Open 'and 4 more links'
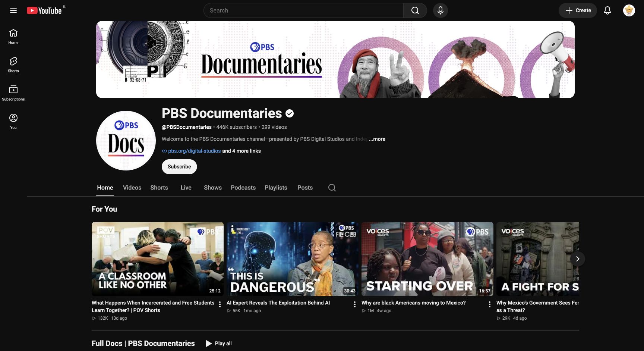Viewport: 644px width, 351px height. [241, 151]
